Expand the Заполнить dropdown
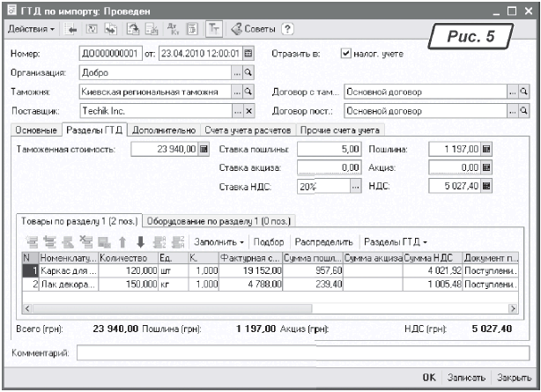Screen dimensions: 541x392 click(x=217, y=241)
